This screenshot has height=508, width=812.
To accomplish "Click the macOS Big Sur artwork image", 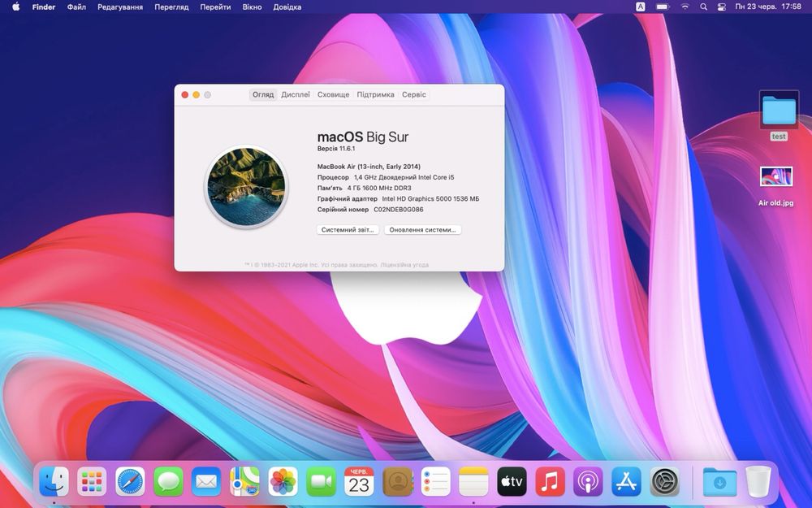I will (246, 187).
